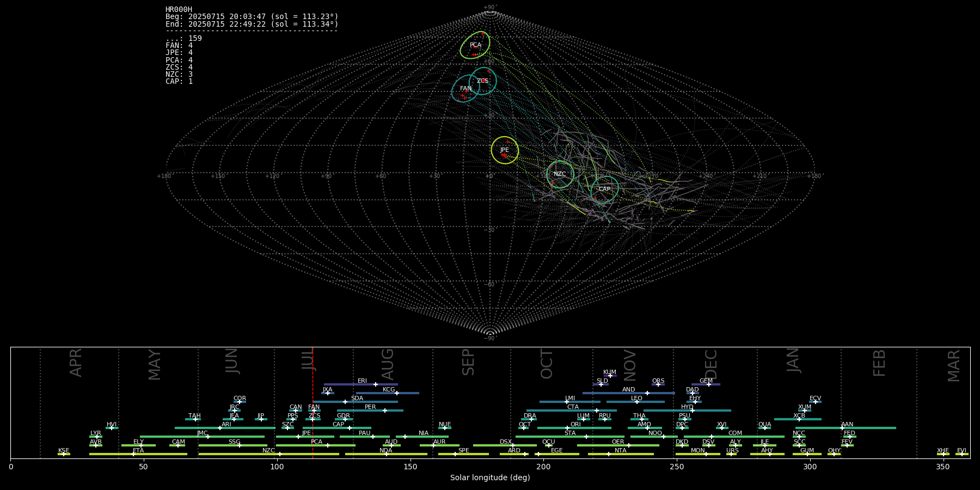Image resolution: width=980 pixels, height=490 pixels.
Task: Click the AUR shower label in timeline
Action: [439, 442]
